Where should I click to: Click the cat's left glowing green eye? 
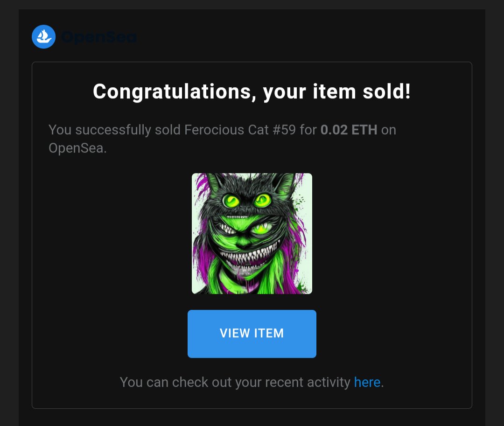(x=231, y=202)
